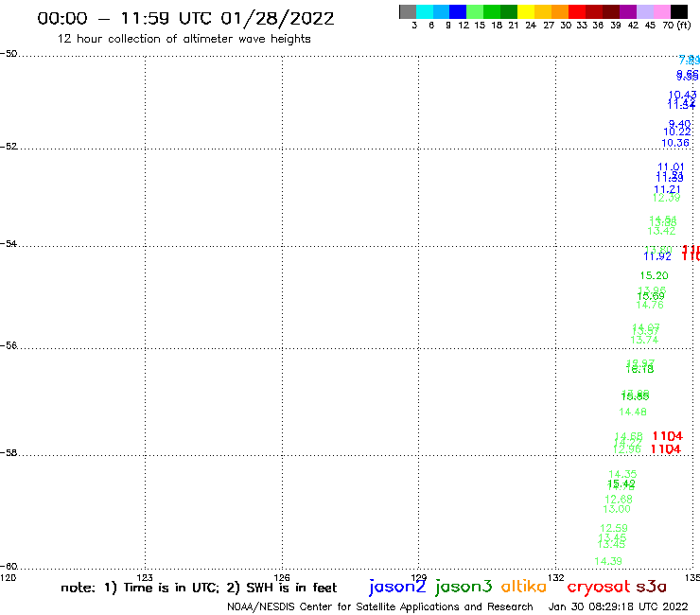Select the green 15.42 data point

(621, 483)
